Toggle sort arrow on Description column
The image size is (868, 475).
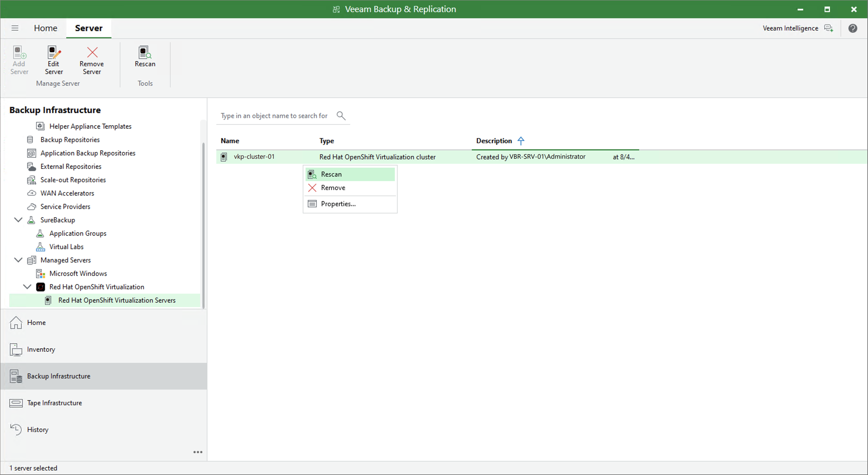(521, 141)
